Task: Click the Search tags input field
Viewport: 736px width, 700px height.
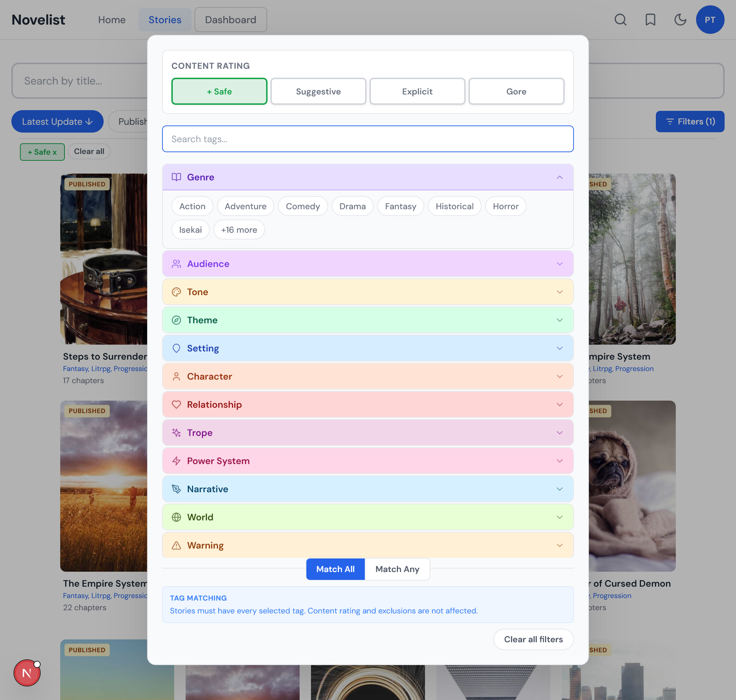Action: [368, 139]
